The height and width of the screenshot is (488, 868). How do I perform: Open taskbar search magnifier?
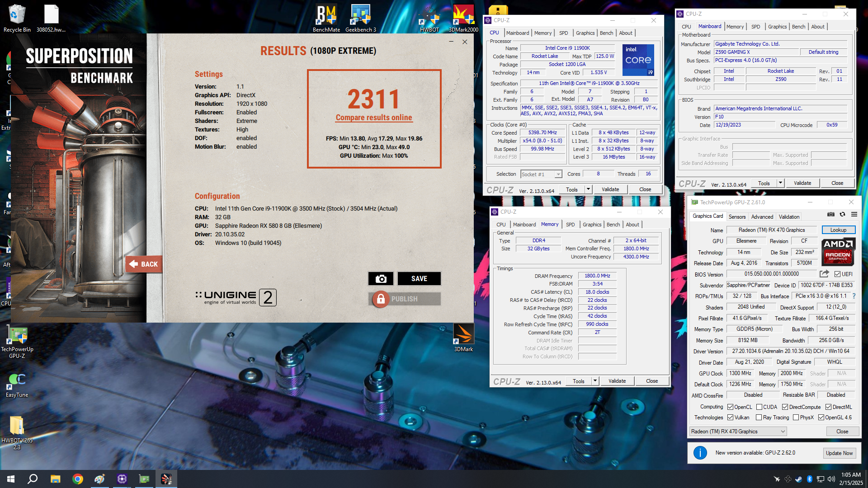coord(33,479)
